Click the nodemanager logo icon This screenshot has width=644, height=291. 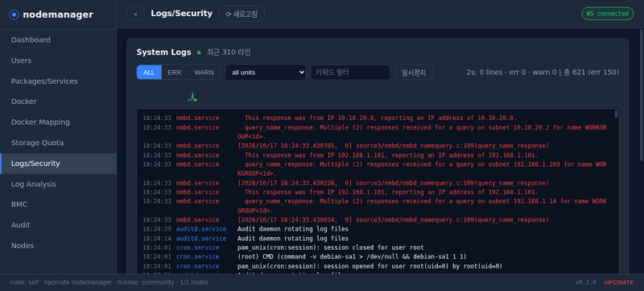click(14, 15)
